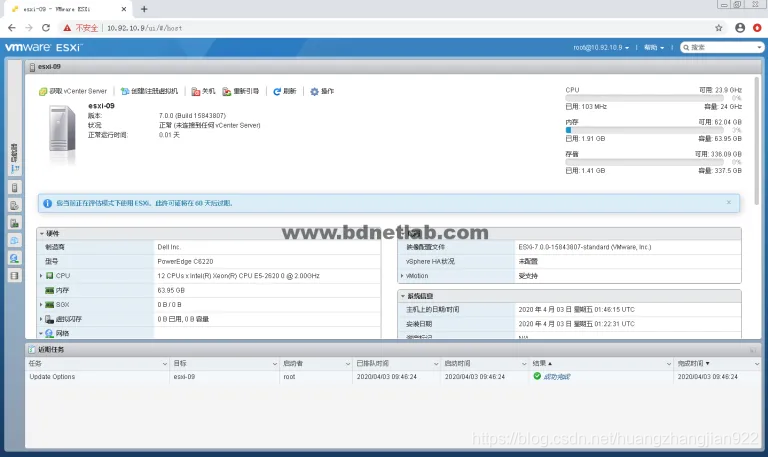Collapse the Hardware (硬件) section

[x=42, y=234]
